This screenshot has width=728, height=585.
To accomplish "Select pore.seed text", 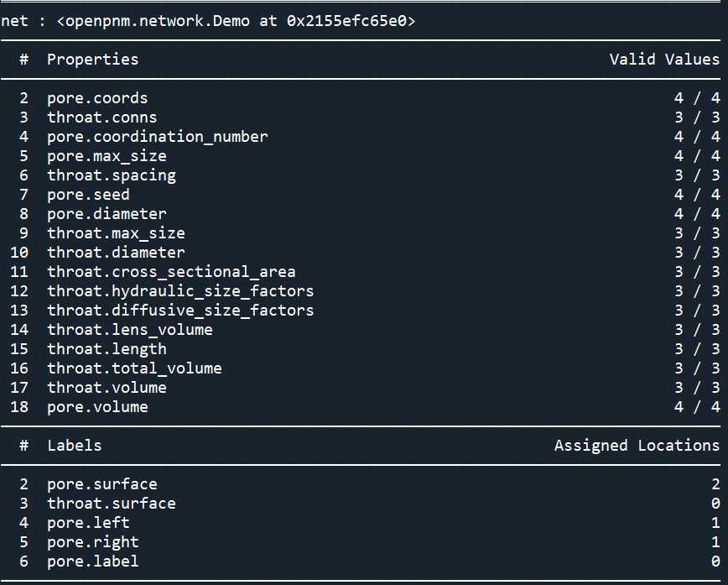I will pyautogui.click(x=88, y=195).
